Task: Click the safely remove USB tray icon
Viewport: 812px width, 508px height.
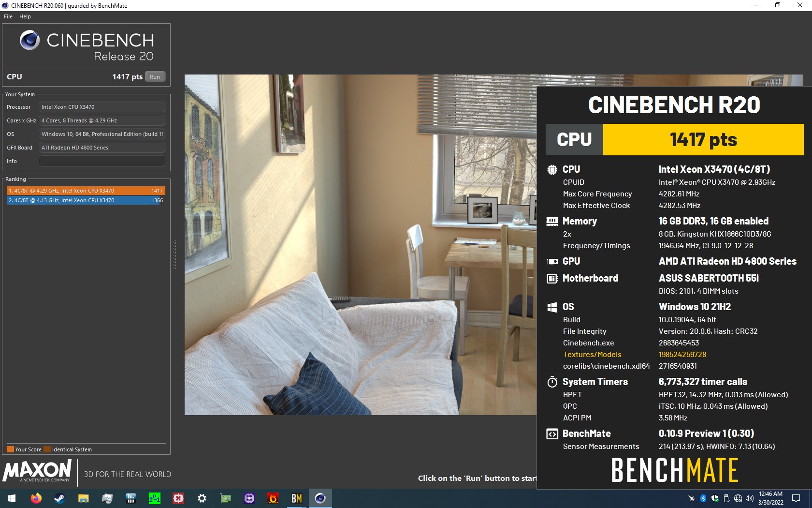Action: tap(726, 498)
